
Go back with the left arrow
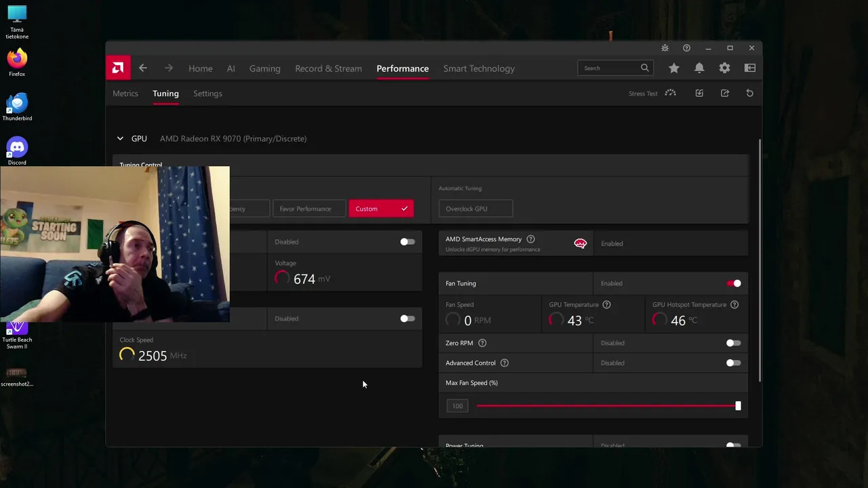143,68
